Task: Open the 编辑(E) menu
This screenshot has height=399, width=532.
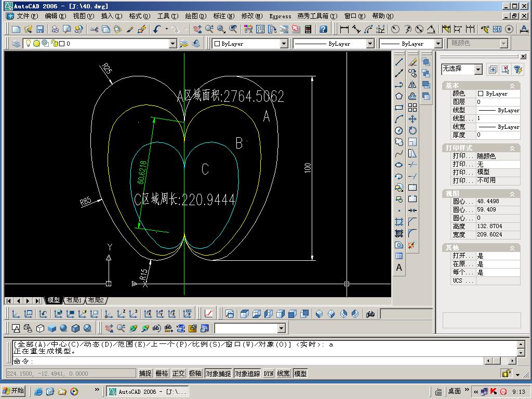Action: click(55, 16)
